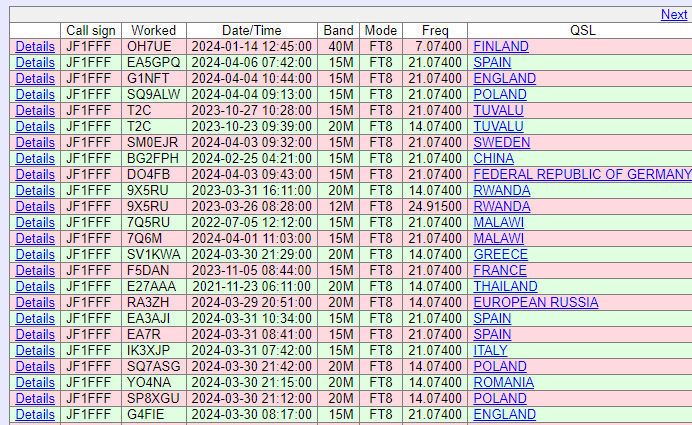
Task: View Details for the YO4NA contact
Action: point(35,383)
